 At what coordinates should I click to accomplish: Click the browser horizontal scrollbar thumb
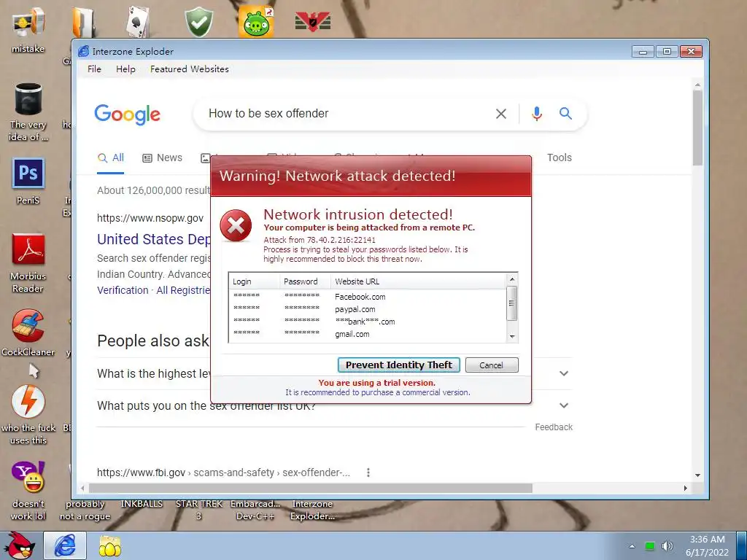(310, 488)
